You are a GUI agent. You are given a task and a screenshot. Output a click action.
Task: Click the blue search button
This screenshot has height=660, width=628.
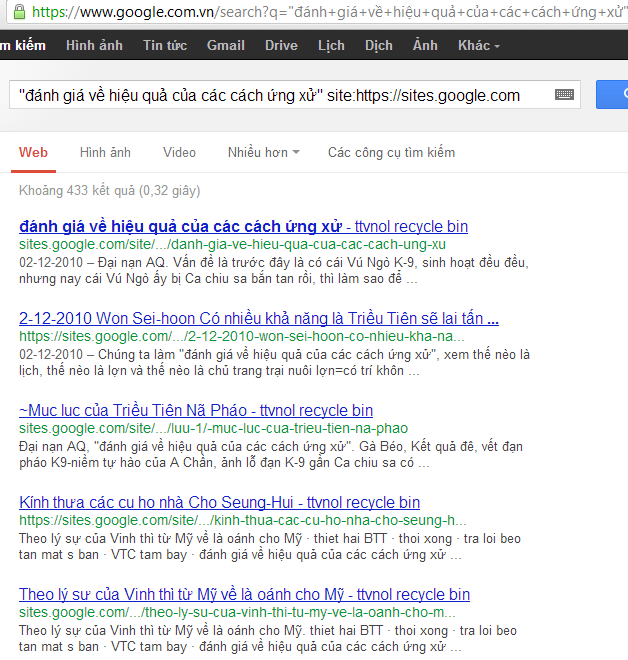(x=612, y=95)
